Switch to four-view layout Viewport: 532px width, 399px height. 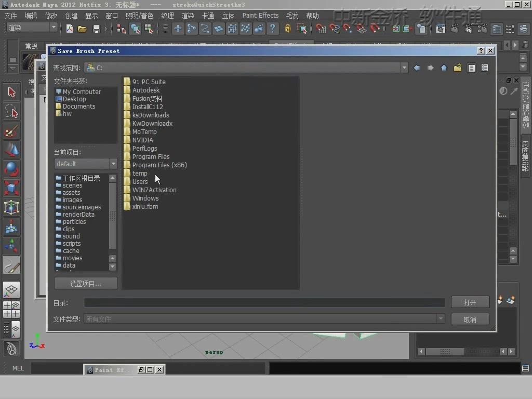pos(11,310)
